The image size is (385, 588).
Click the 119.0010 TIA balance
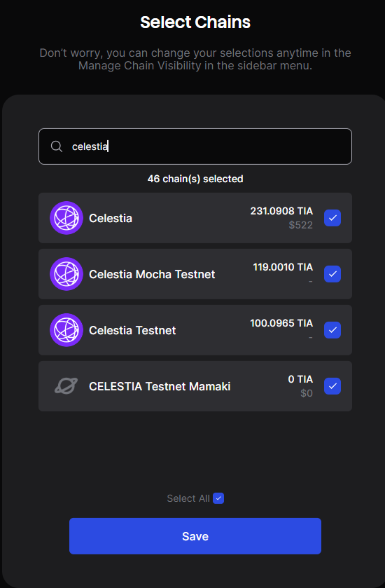pyautogui.click(x=283, y=267)
